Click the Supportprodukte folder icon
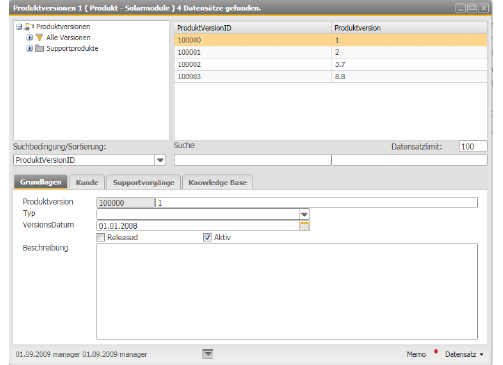This screenshot has height=365, width=503. click(x=39, y=48)
